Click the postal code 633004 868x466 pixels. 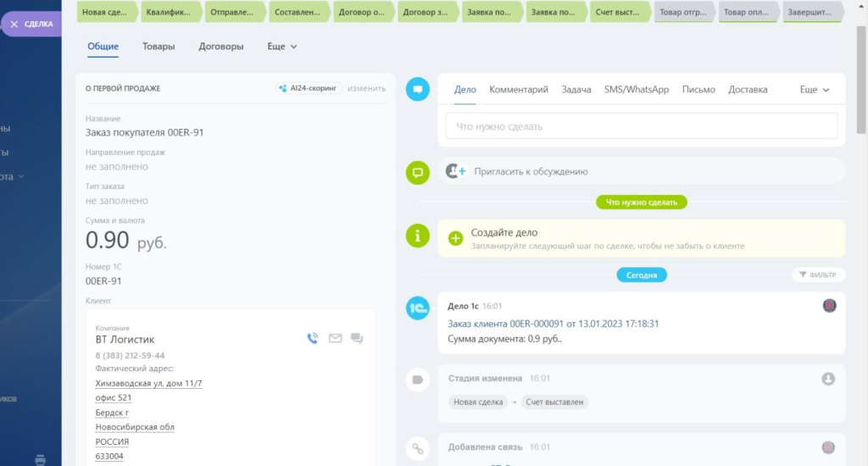click(x=109, y=456)
